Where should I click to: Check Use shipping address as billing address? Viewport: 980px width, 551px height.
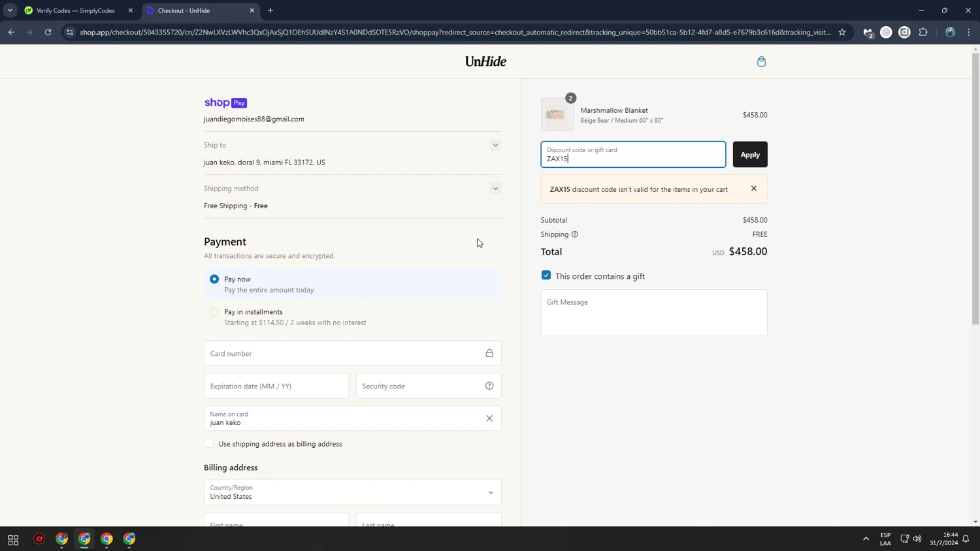coord(209,444)
